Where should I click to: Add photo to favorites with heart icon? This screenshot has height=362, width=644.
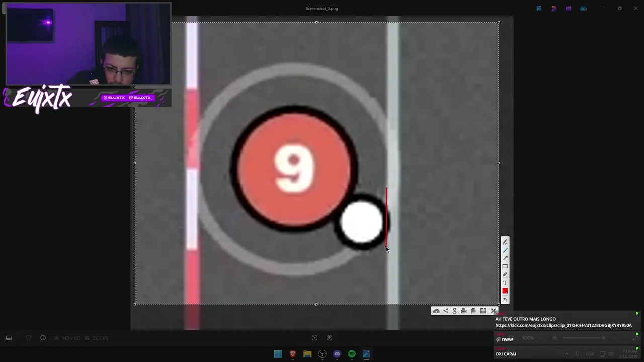pyautogui.click(x=28, y=338)
